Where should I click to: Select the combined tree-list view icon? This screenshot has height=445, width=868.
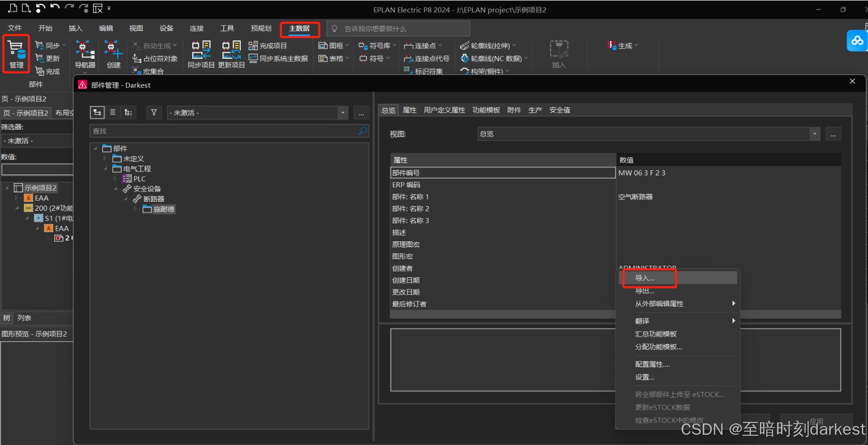click(x=128, y=113)
